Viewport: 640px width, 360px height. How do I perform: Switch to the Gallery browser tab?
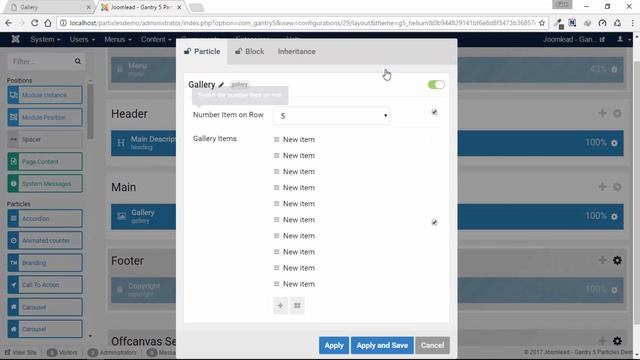coord(49,7)
